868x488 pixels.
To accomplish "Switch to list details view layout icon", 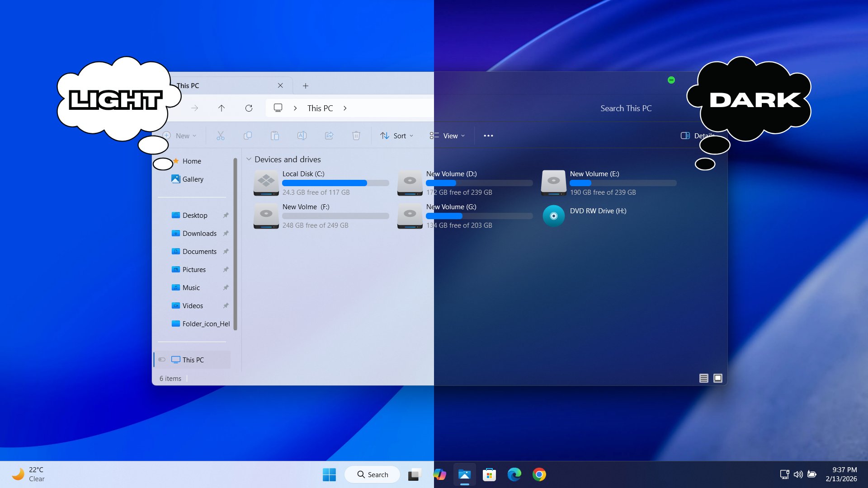I will click(x=703, y=378).
